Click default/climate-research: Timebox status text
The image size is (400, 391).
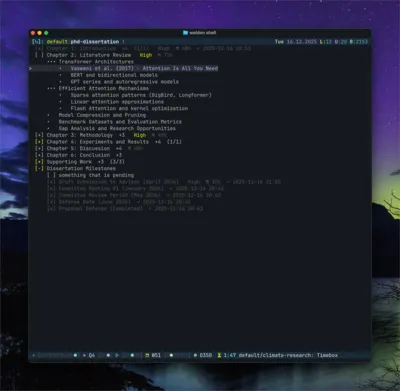(288, 355)
